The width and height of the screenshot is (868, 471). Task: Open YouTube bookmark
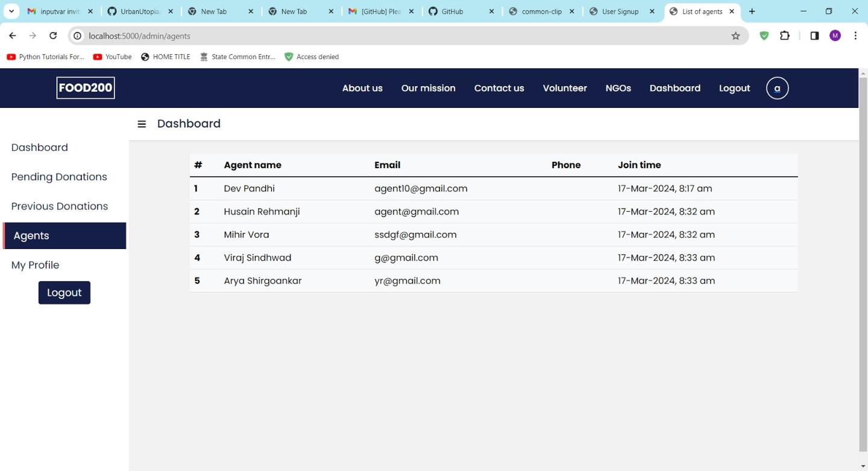[x=113, y=57]
